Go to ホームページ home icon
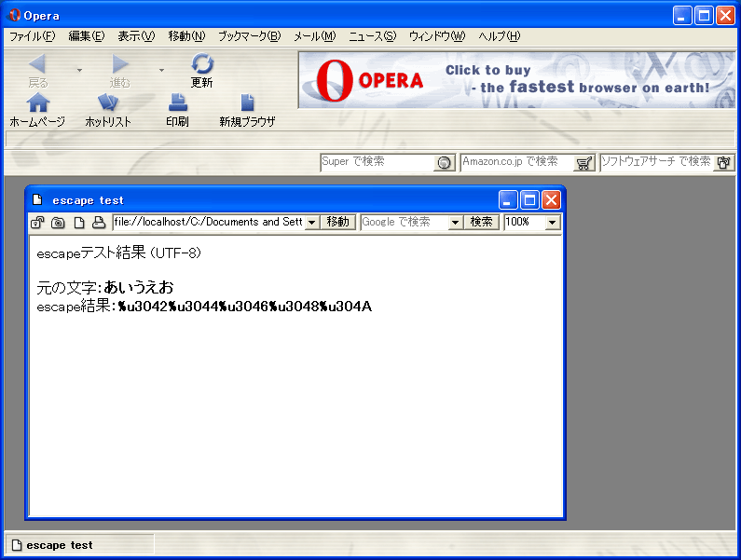Viewport: 741px width, 560px height. [x=38, y=102]
